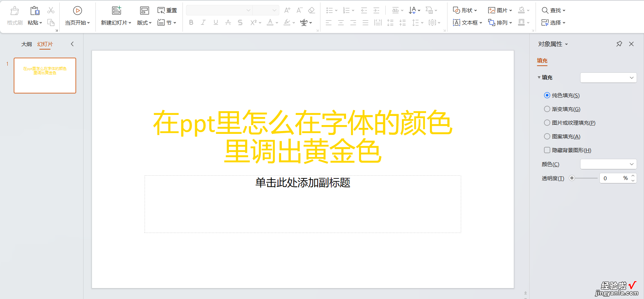Click the Reset (重置) button
Screen dimensions: 644x299
click(167, 10)
